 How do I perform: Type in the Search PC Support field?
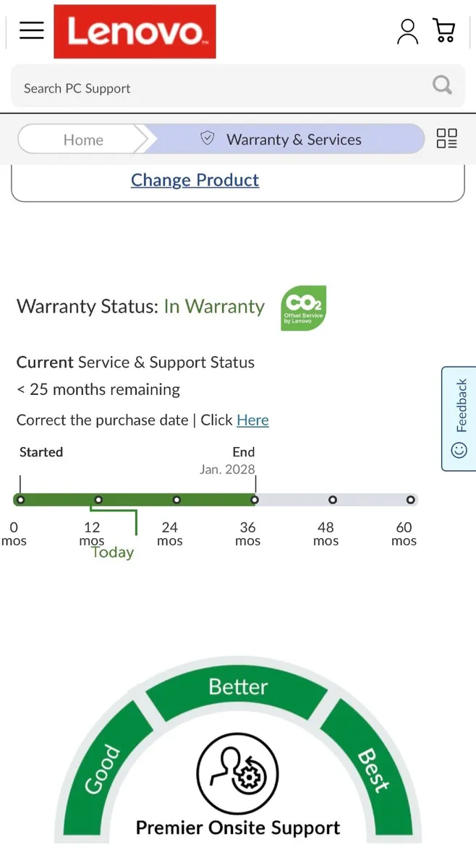(x=217, y=88)
